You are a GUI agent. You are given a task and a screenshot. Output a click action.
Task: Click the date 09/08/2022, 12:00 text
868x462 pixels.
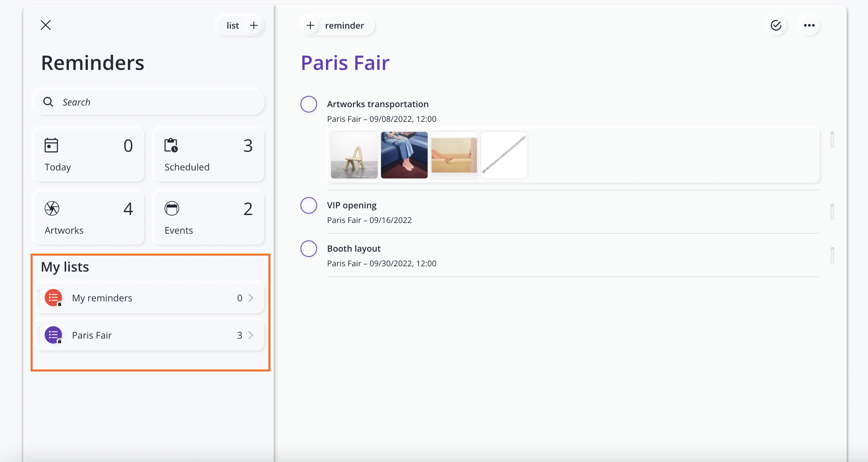(x=403, y=119)
